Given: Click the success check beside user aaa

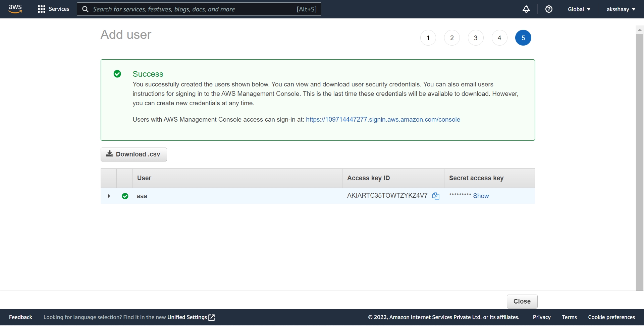Looking at the screenshot, I should tap(125, 196).
